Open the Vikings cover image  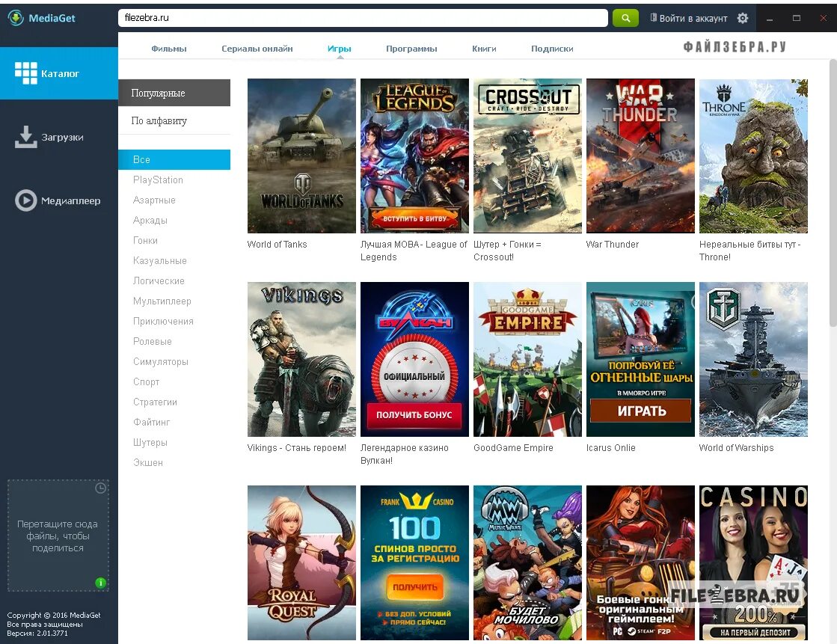301,359
